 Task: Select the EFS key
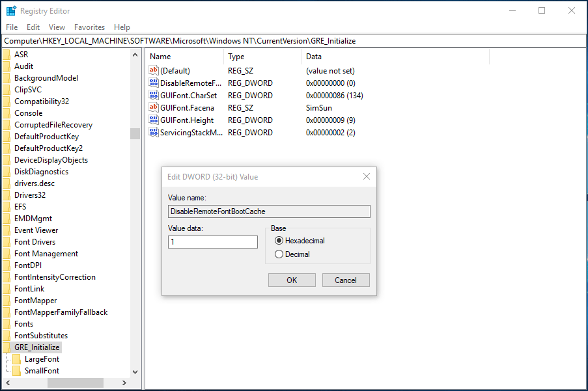tap(20, 207)
